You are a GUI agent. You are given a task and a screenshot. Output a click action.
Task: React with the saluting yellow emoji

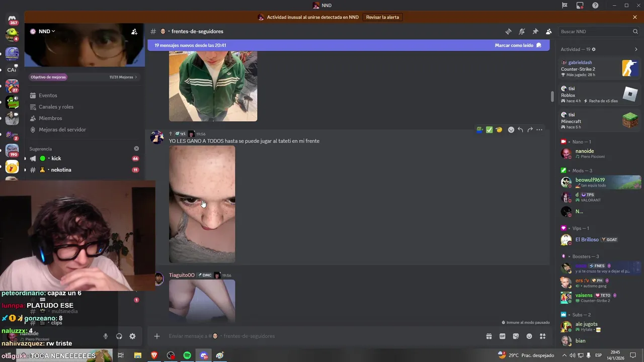[x=499, y=130]
